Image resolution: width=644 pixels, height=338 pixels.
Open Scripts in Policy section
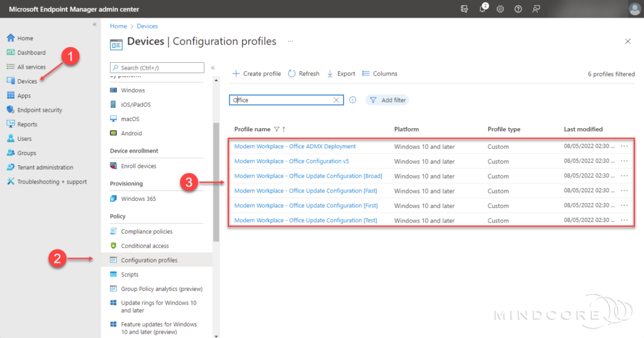[124, 275]
